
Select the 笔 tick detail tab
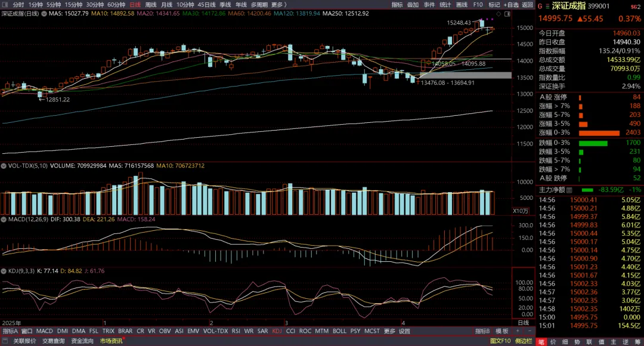pos(541,342)
